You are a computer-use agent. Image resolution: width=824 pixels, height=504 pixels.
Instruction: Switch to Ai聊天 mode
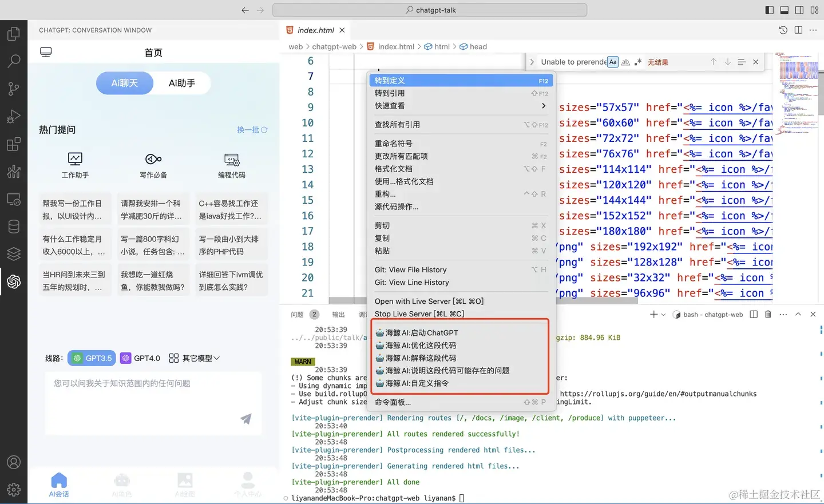[x=125, y=83]
